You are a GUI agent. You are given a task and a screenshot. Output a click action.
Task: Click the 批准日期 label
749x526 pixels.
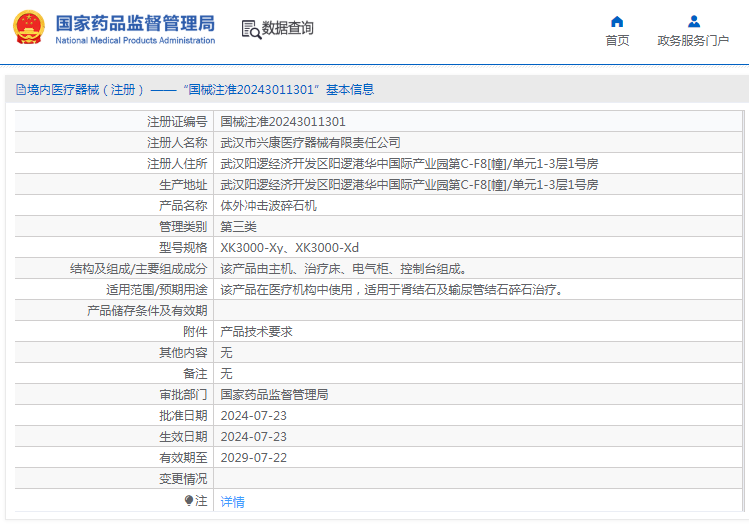(183, 416)
